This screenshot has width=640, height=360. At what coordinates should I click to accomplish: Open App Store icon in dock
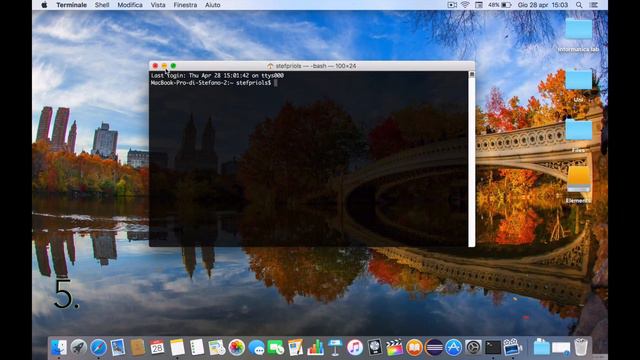coord(453,347)
